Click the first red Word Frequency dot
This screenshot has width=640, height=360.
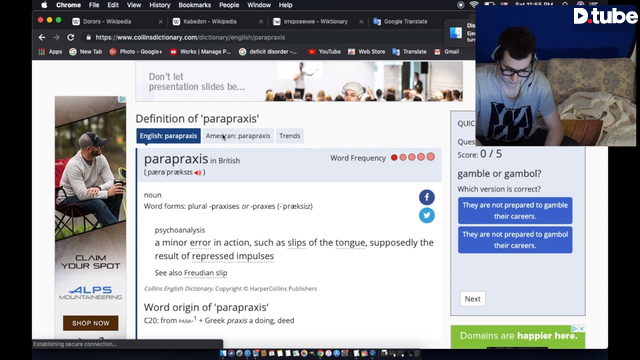394,158
